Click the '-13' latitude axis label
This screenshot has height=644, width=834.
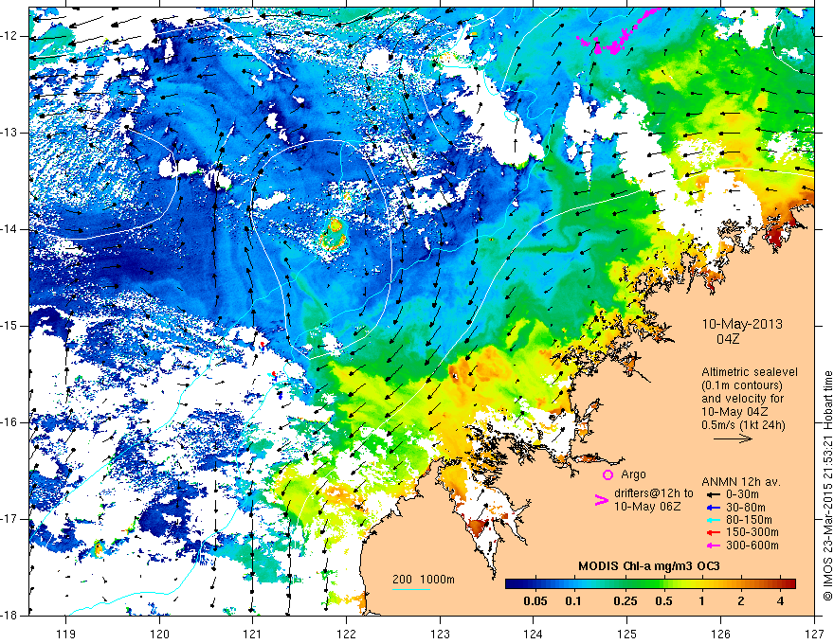coord(9,133)
